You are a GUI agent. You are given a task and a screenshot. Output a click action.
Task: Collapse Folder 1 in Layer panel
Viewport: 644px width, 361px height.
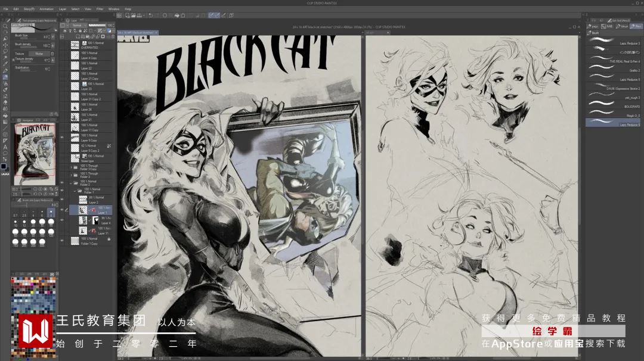(75, 191)
